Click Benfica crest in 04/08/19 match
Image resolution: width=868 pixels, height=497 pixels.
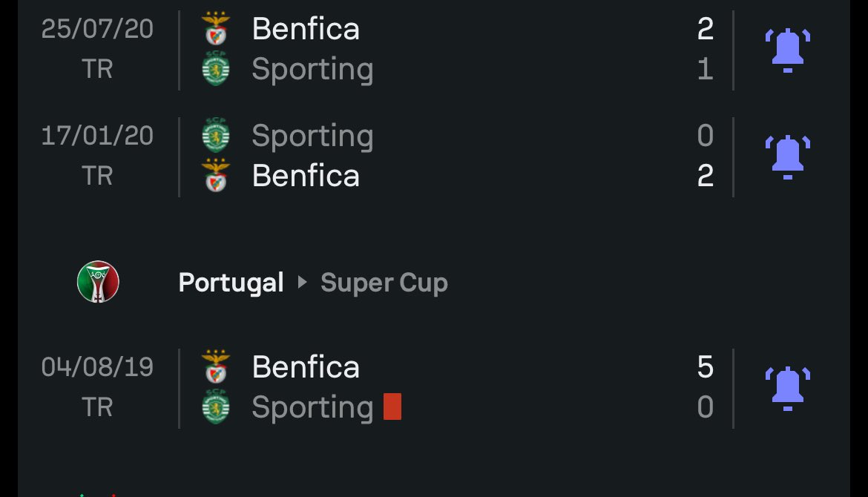tap(216, 366)
